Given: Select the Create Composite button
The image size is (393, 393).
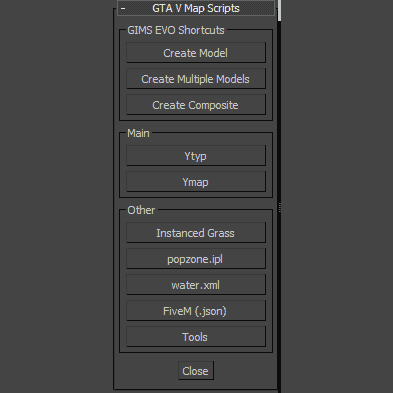Looking at the screenshot, I should pyautogui.click(x=196, y=105).
